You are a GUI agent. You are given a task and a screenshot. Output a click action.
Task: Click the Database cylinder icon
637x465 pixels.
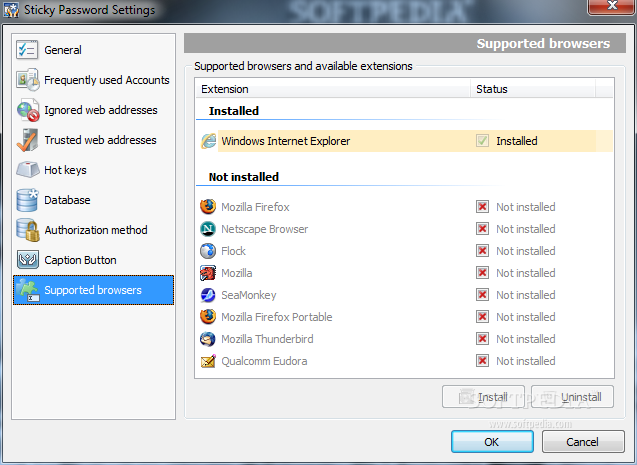click(x=27, y=200)
